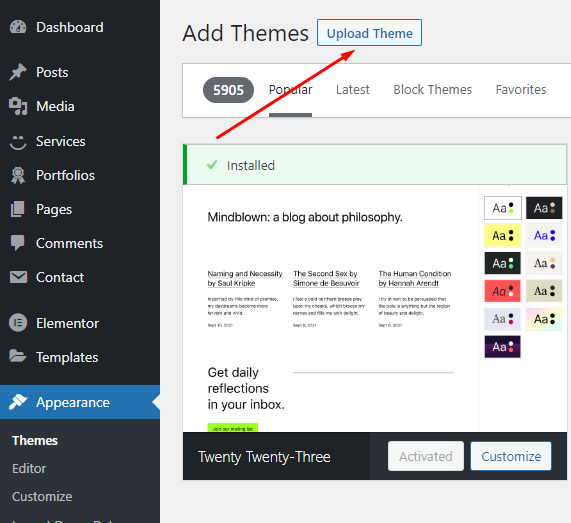The width and height of the screenshot is (571, 523).
Task: Click the Services smiley icon
Action: tap(18, 142)
